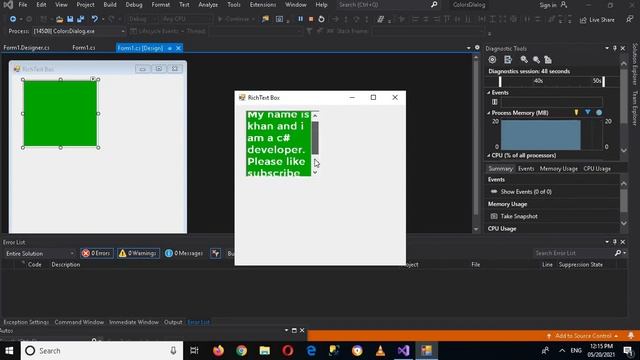Open the File menu
Screen dimensions: 640x360
[x=23, y=5]
